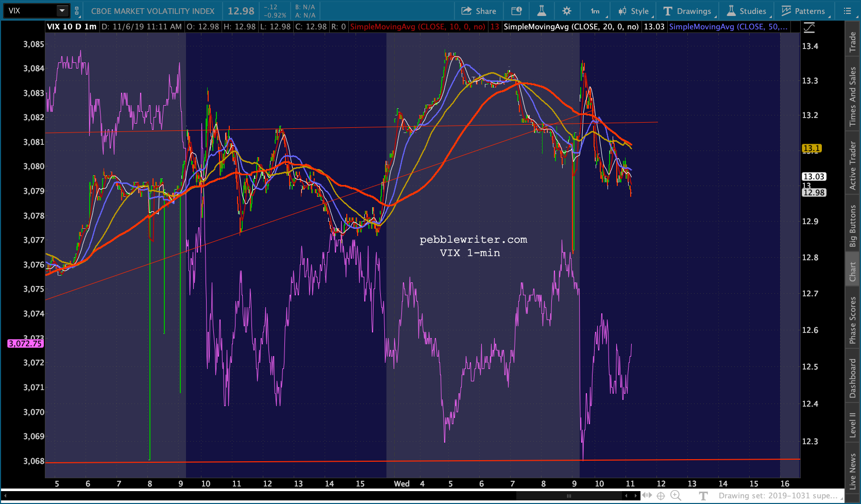Click the scroll right arrow near scrollbar end

[x=635, y=496]
